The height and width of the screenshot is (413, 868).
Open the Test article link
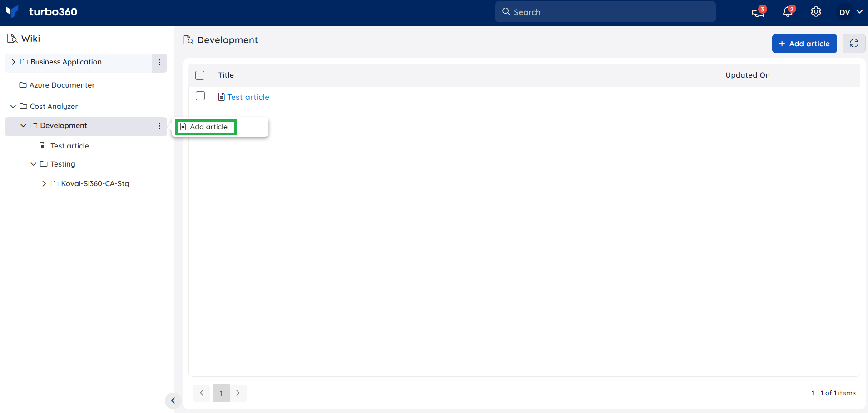tap(248, 97)
